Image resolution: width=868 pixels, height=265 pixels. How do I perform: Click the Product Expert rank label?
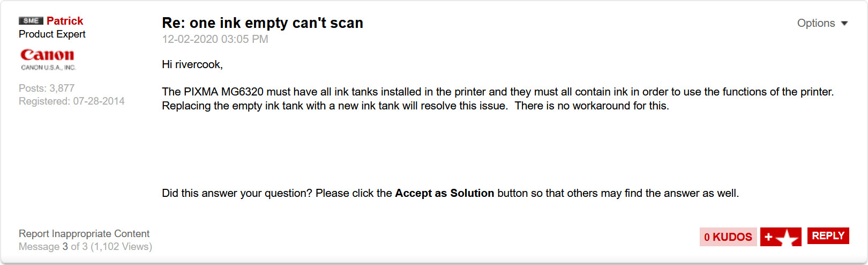tap(52, 34)
